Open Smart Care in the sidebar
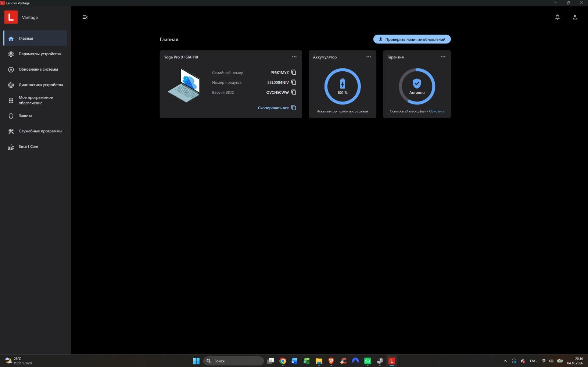This screenshot has width=588, height=367. 35,146
